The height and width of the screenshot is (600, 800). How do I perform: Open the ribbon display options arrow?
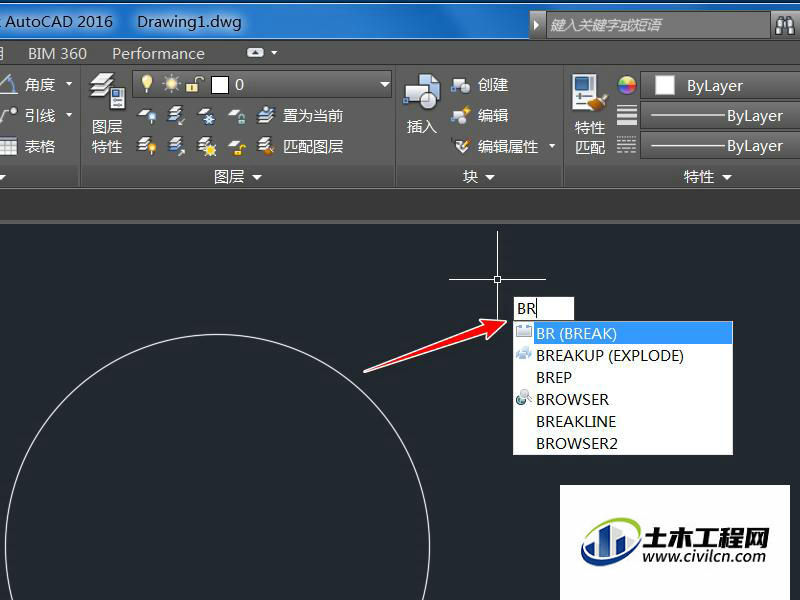click(274, 53)
